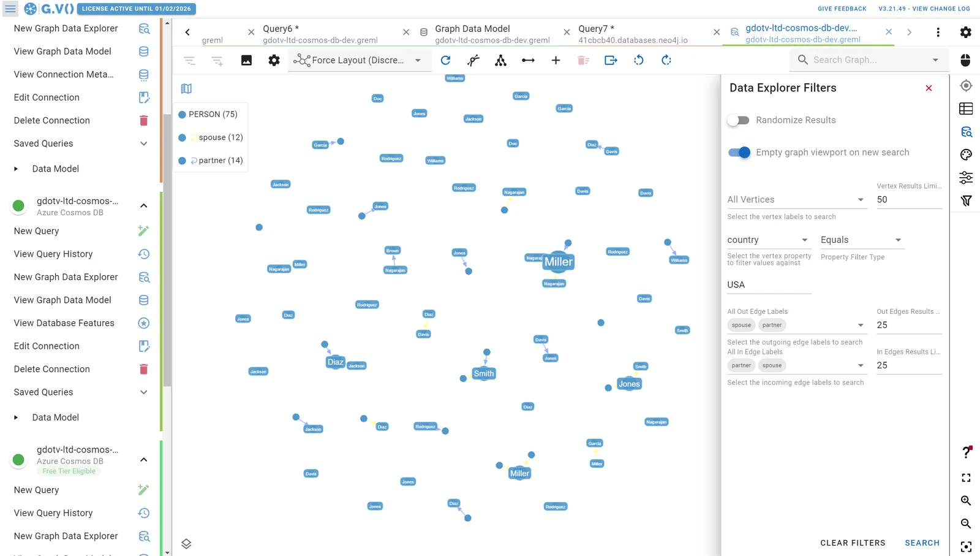The width and height of the screenshot is (980, 556).
Task: Click the SEARCH button in filters panel
Action: [x=922, y=543]
